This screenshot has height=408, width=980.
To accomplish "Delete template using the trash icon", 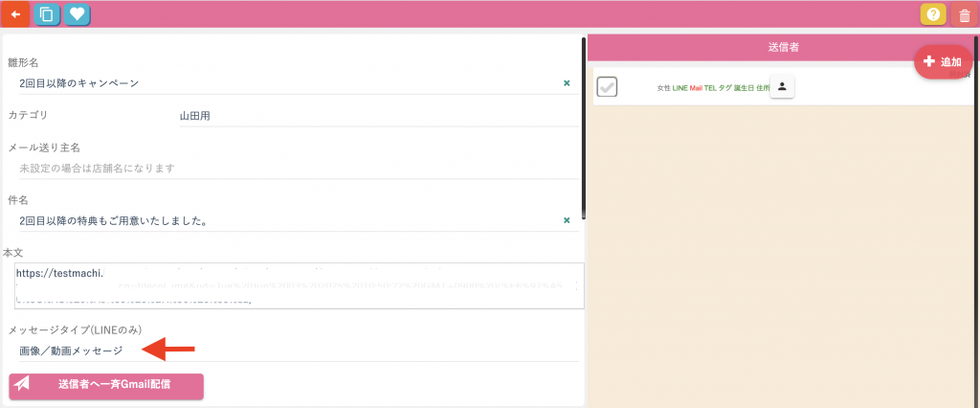I will 964,14.
